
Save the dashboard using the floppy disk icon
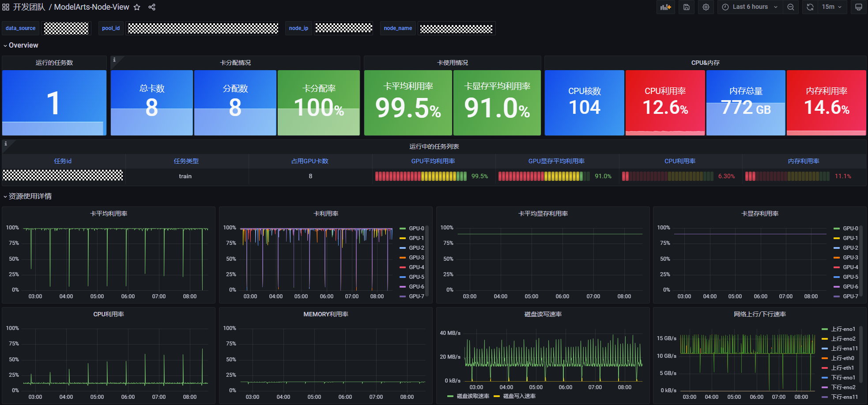[x=686, y=7]
